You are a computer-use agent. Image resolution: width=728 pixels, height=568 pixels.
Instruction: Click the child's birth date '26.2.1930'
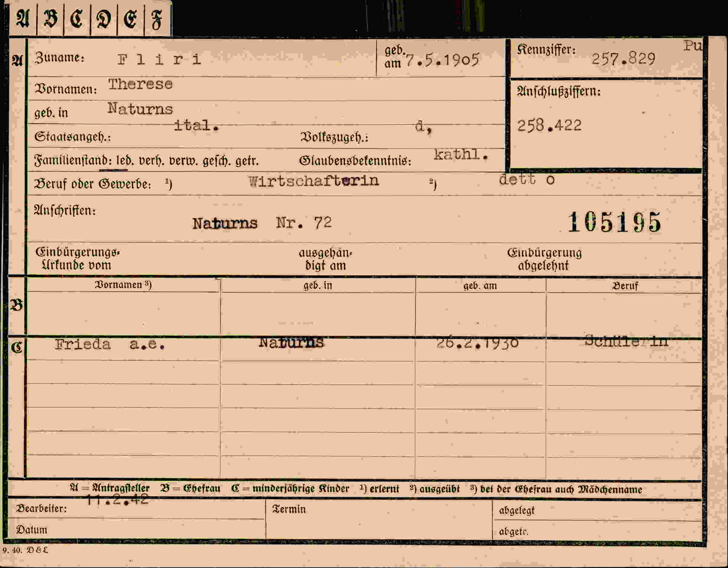(x=478, y=342)
